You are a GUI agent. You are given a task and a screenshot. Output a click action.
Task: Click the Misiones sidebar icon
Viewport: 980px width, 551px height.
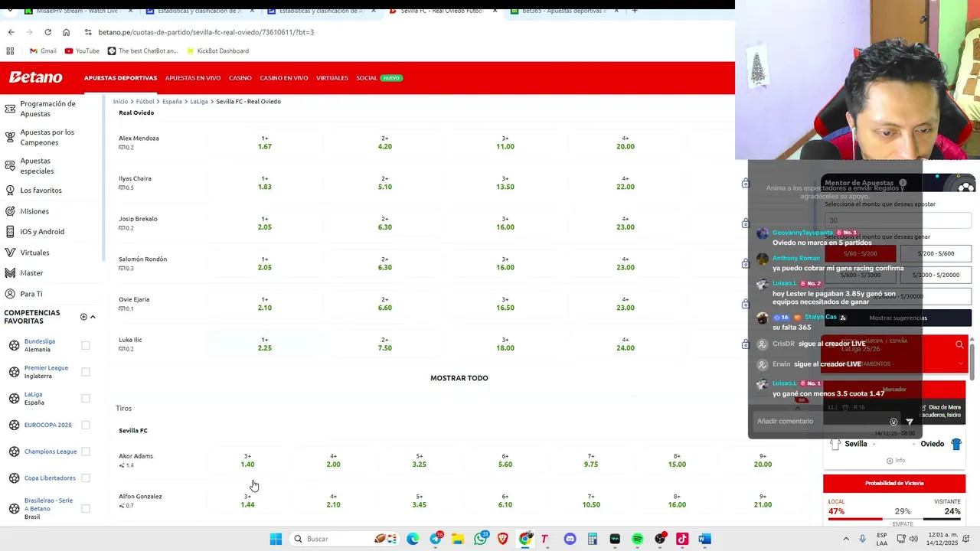pyautogui.click(x=10, y=211)
